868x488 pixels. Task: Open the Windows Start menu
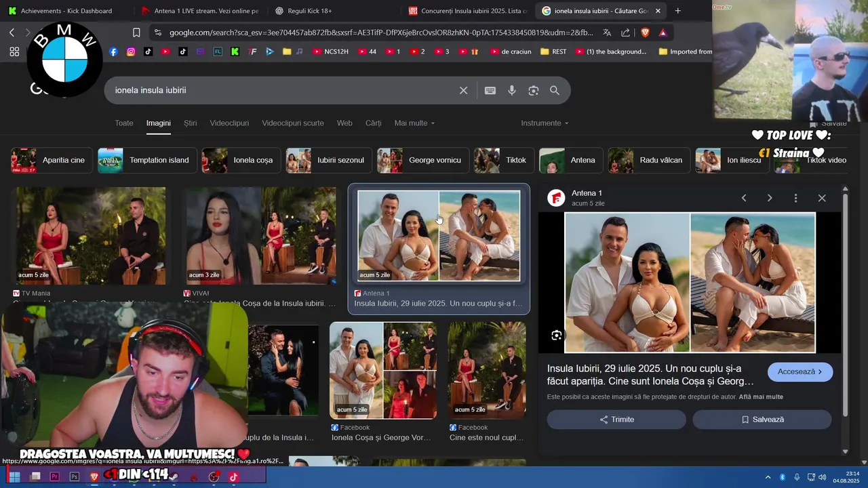[x=14, y=476]
